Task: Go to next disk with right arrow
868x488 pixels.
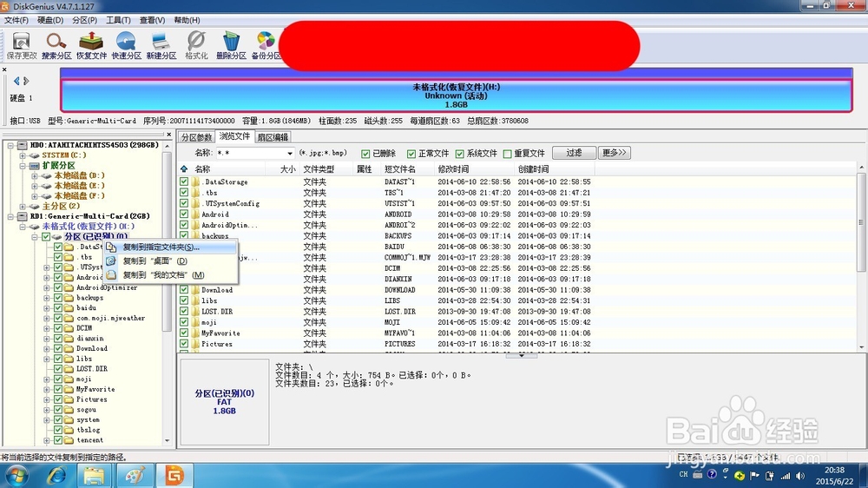Action: [x=25, y=81]
